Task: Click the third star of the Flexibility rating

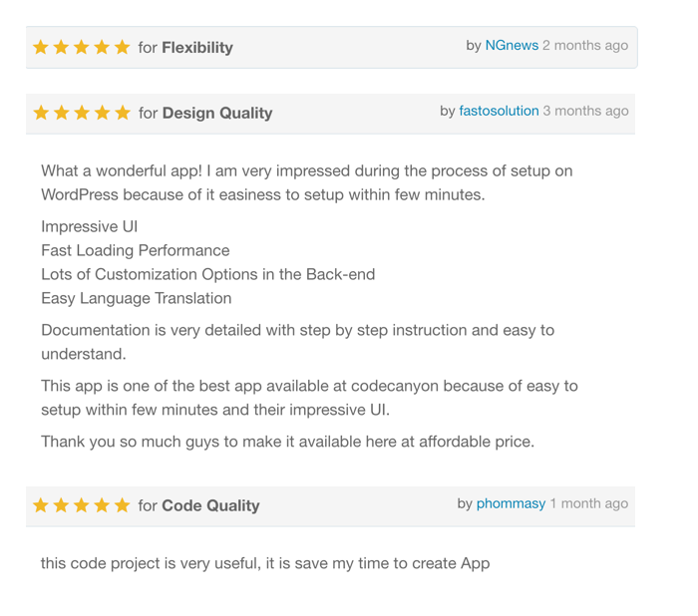Action: [82, 48]
